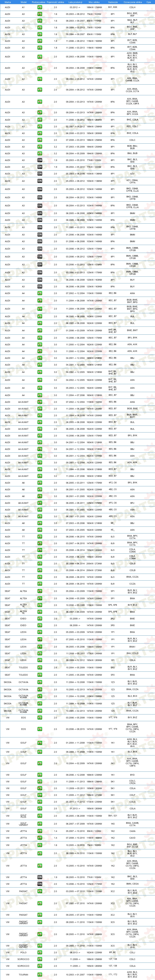Click the fuel icon in the Scirocco CDLC row
Screen dimensions: 155x980
(40, 959)
